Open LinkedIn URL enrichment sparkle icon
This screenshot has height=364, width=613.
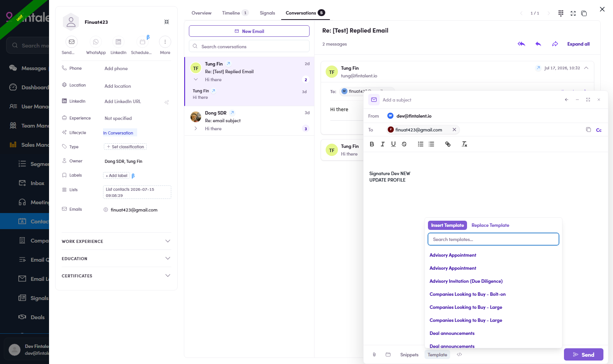[167, 102]
